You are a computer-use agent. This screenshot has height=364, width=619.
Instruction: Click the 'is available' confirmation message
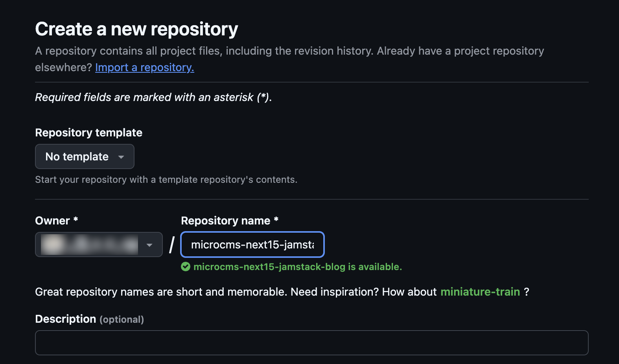(297, 267)
